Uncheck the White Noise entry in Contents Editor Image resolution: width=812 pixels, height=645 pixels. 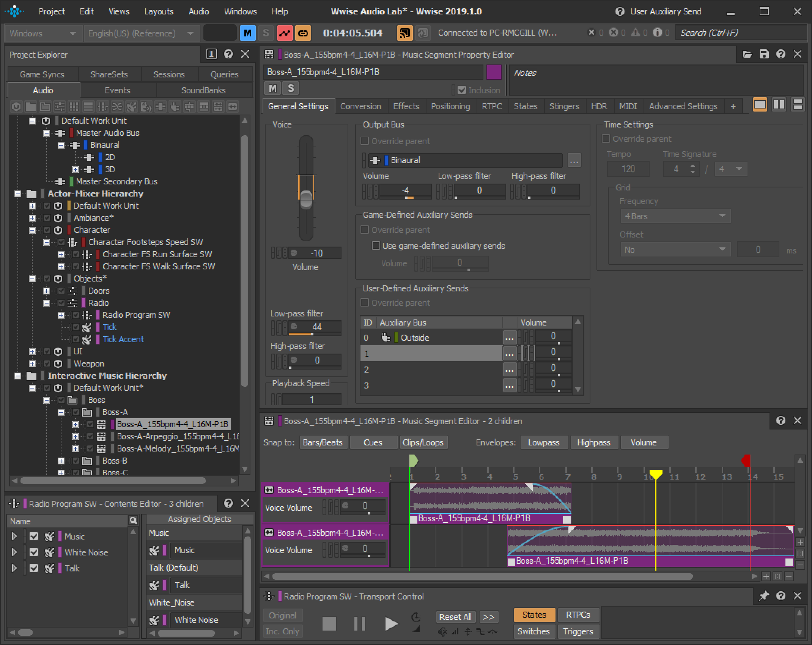pos(34,552)
